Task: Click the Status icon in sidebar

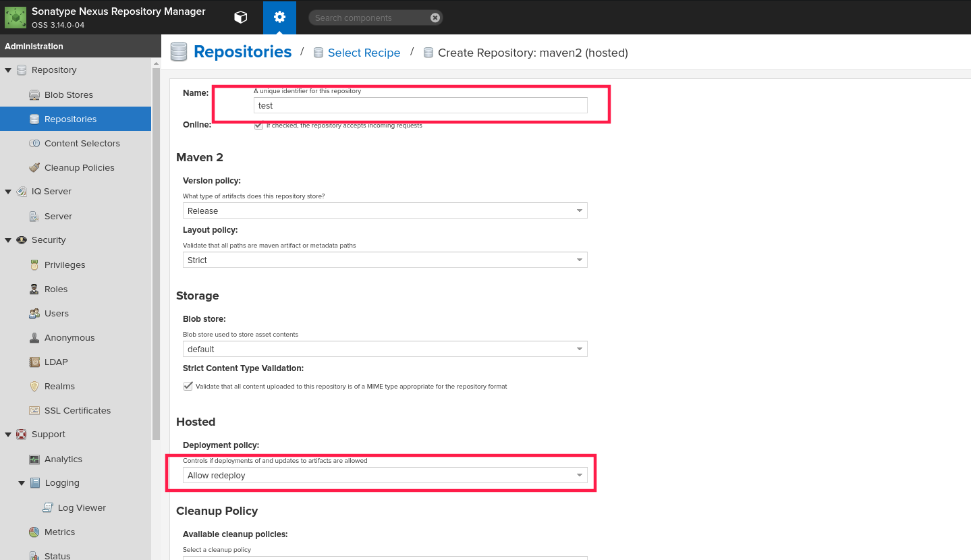Action: pyautogui.click(x=34, y=555)
